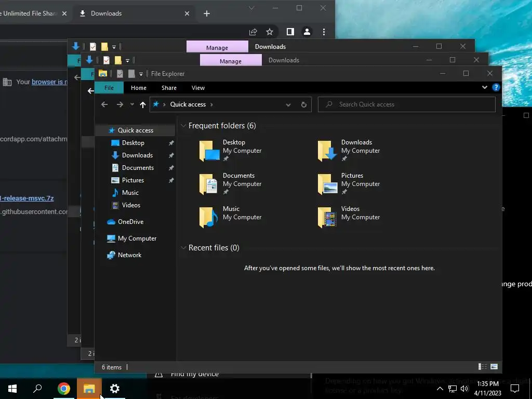The image size is (532, 399).
Task: Expand the address bar history dropdown
Action: point(288,105)
